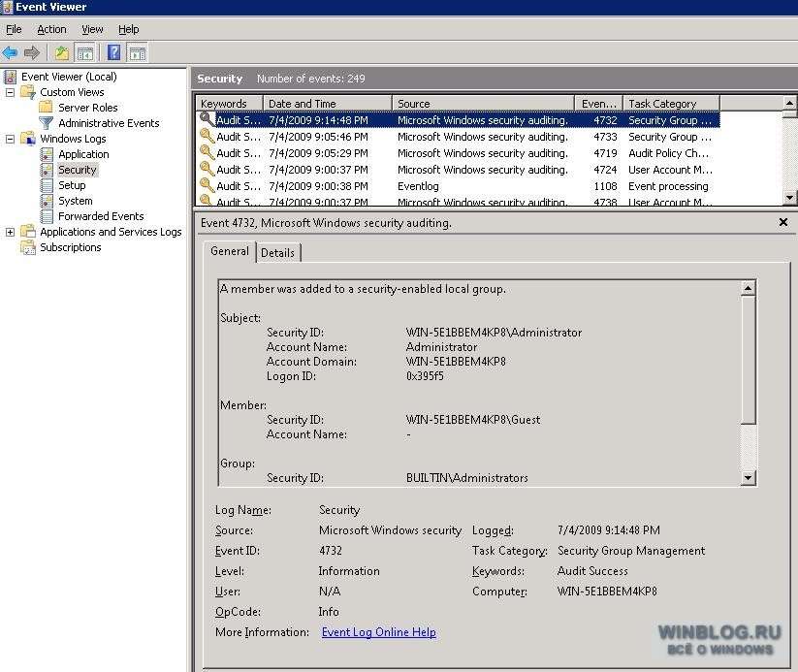Click the key icon of event 1108 row

point(207,185)
